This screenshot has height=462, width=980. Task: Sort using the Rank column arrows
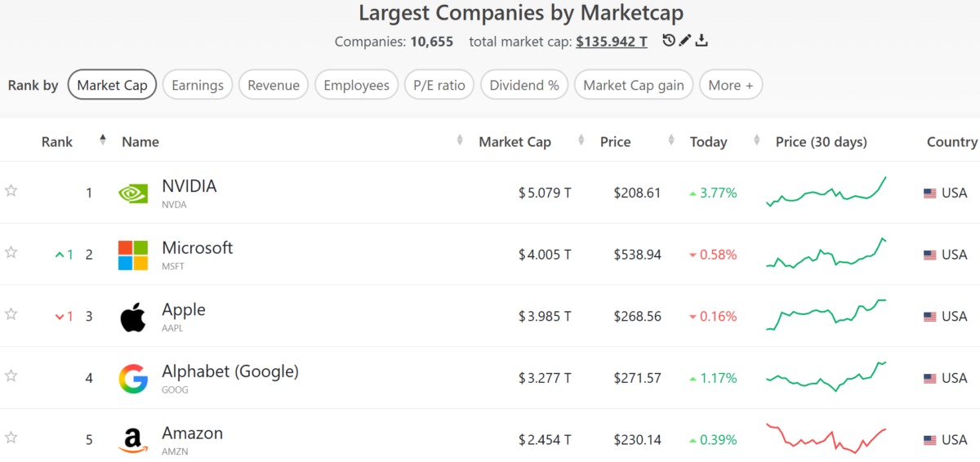(103, 140)
